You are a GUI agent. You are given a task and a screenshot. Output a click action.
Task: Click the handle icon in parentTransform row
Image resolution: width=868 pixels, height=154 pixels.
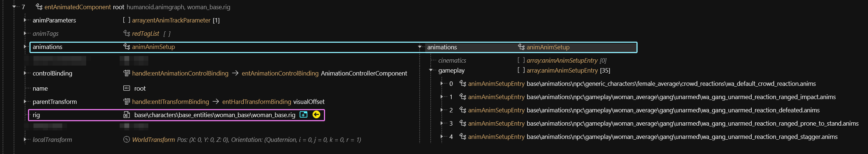click(x=126, y=102)
